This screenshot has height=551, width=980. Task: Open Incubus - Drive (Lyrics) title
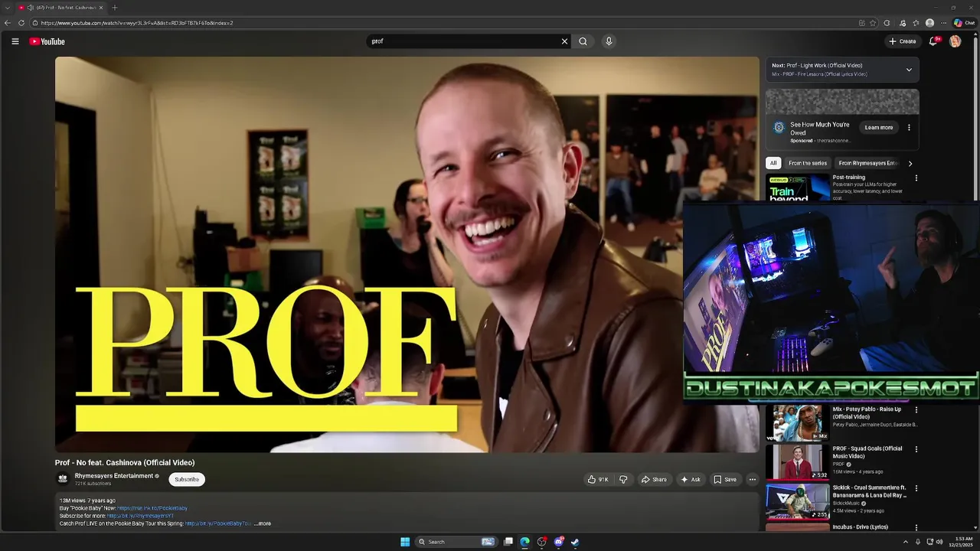coord(861,527)
